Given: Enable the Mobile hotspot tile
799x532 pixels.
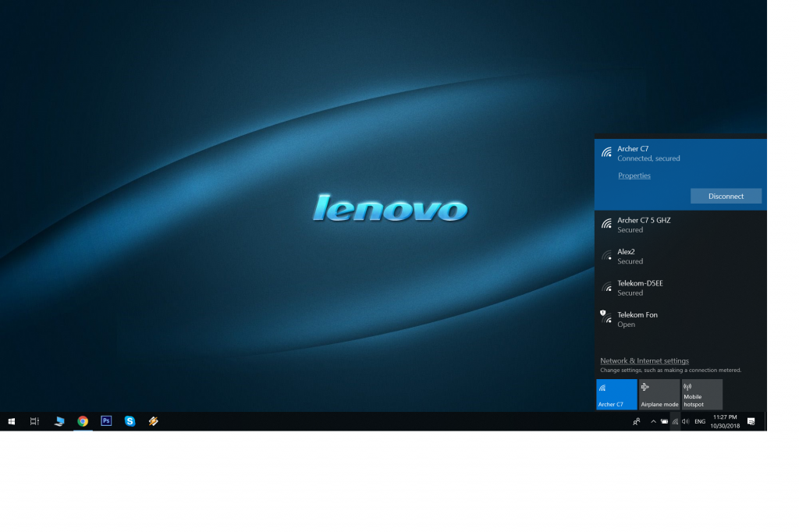Looking at the screenshot, I should [702, 394].
